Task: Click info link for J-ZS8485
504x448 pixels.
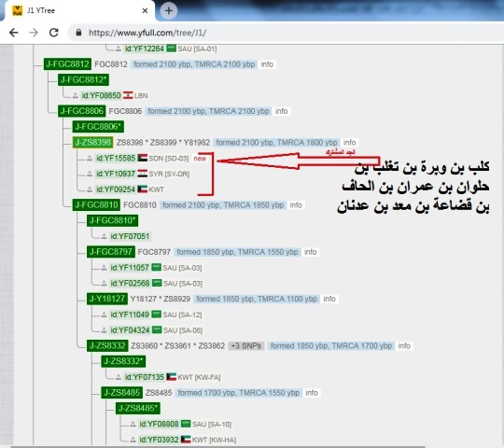Action: (x=311, y=393)
